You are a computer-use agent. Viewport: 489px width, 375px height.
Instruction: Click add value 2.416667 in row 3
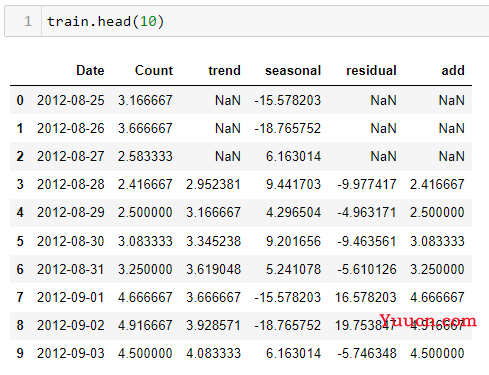click(437, 184)
